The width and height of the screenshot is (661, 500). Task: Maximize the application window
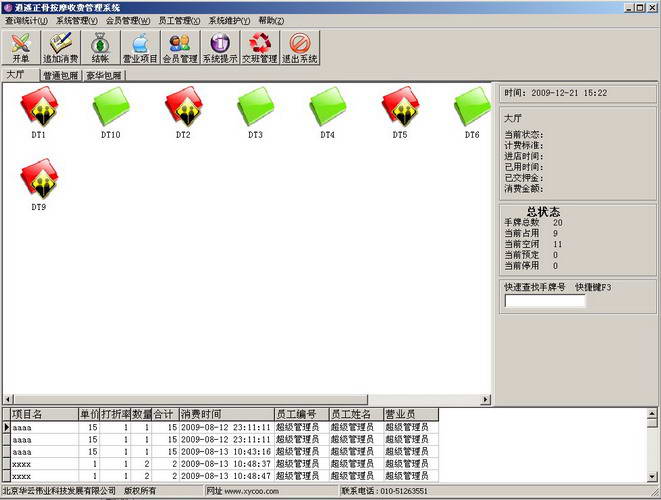point(639,7)
